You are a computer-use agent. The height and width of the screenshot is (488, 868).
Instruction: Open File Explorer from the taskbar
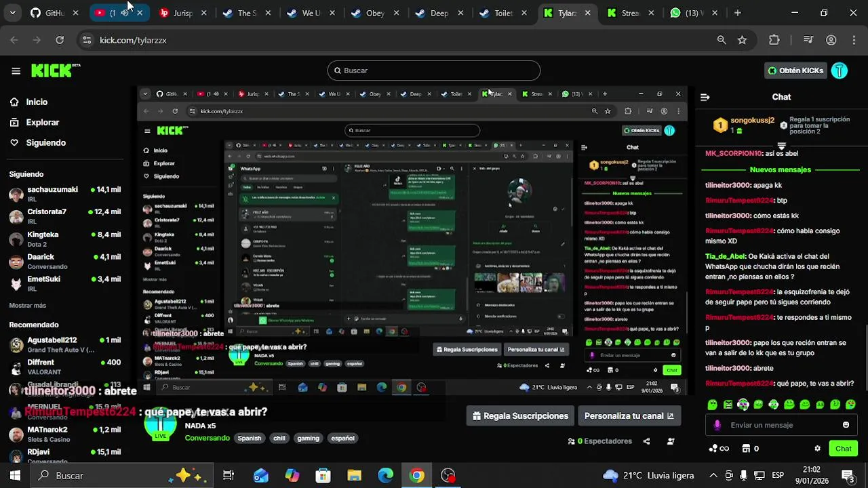pos(355,476)
